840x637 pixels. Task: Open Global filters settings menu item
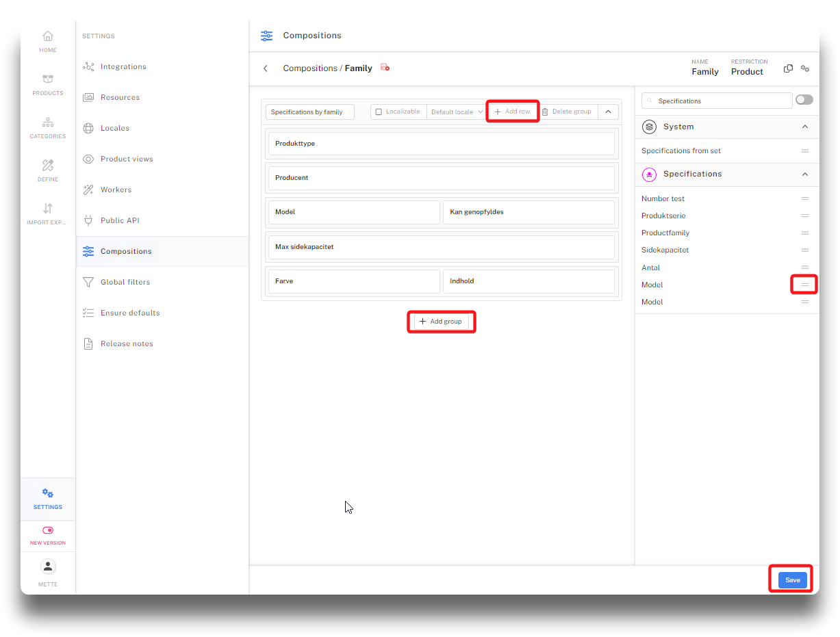coord(125,282)
